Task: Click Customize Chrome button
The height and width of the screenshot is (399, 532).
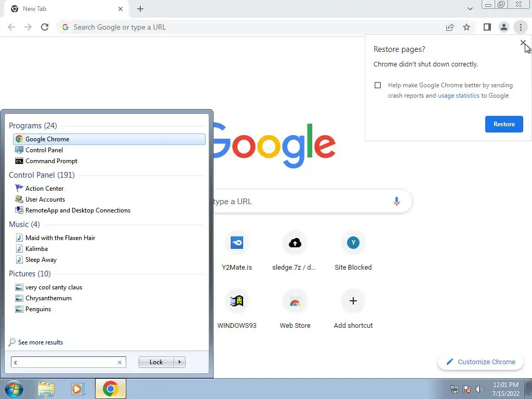Action: coord(481,362)
